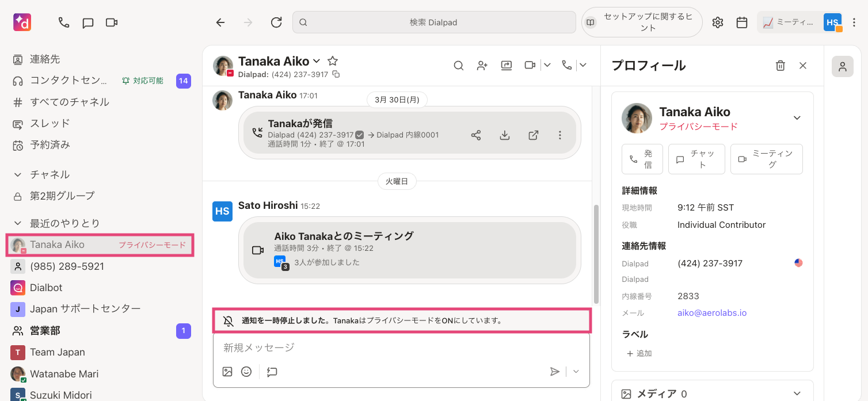Open more options on Tanakaが発信 card

560,135
